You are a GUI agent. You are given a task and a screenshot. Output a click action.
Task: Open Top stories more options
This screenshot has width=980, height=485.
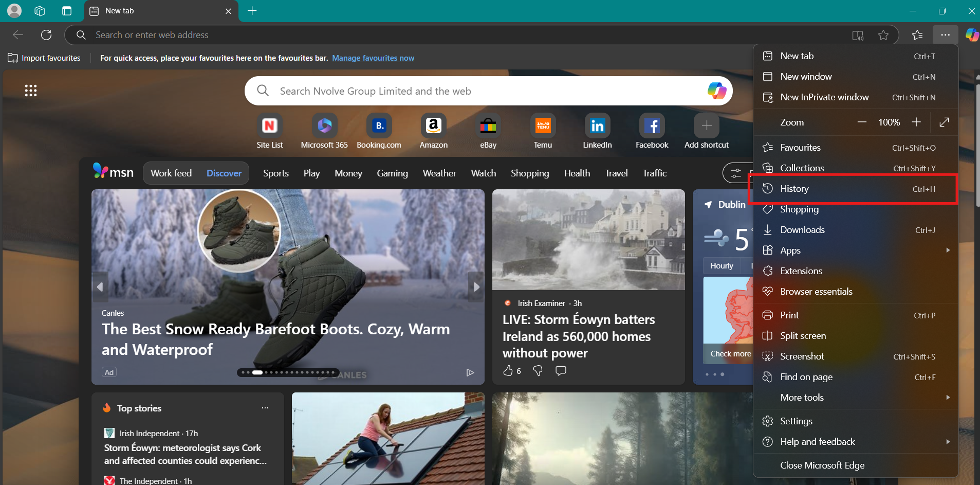tap(265, 408)
